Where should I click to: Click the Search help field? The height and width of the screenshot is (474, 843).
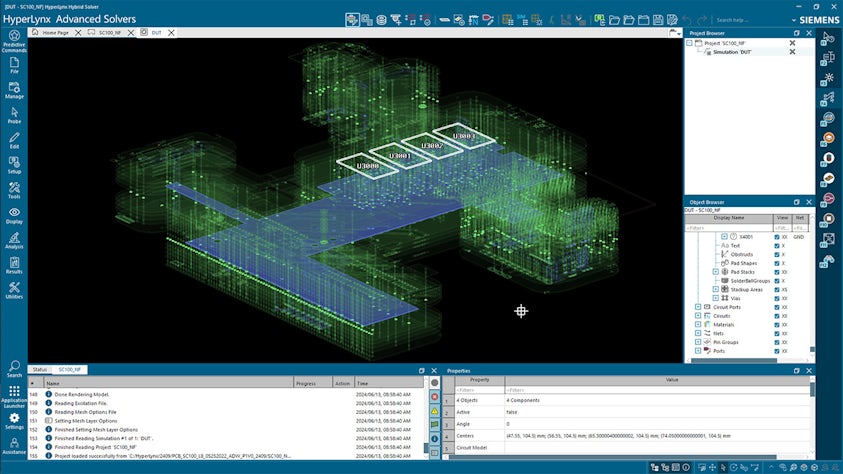[x=752, y=20]
